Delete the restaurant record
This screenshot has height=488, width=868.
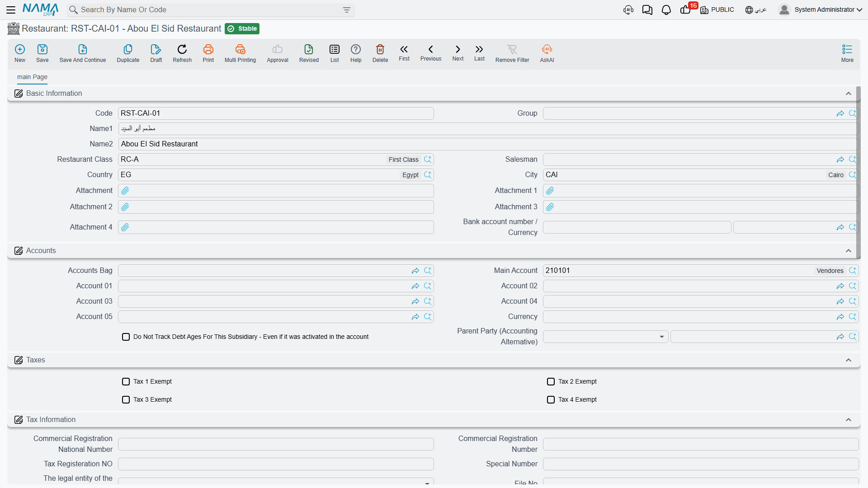380,53
